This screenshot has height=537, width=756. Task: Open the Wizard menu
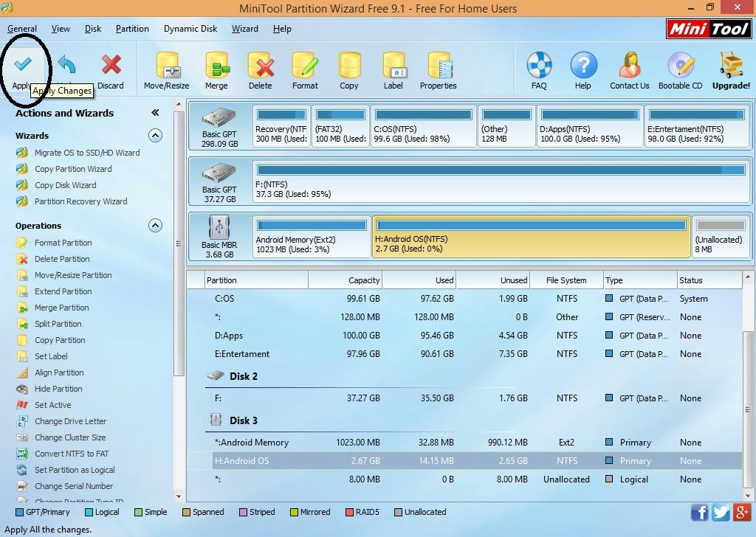[x=245, y=29]
